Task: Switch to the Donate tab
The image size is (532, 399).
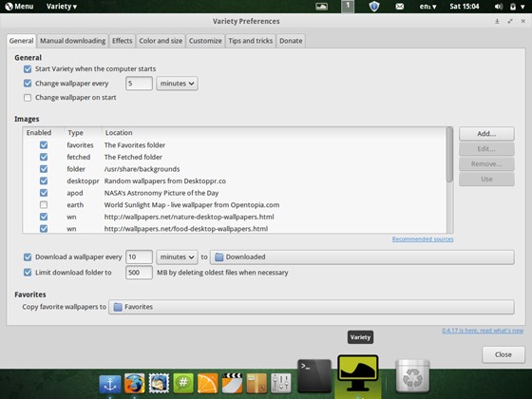Action: click(x=291, y=41)
